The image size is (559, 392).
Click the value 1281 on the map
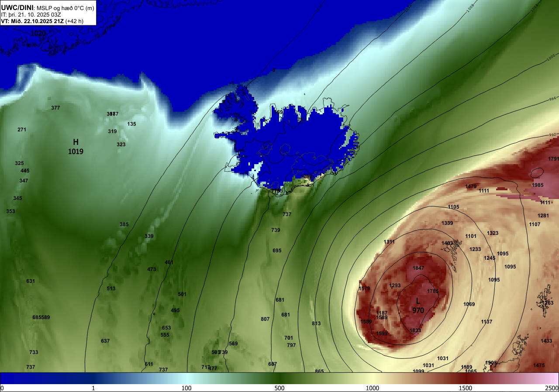543,216
